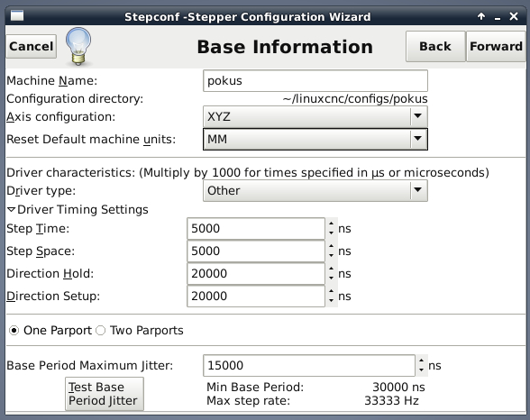Increase Direction Setup with up arrow
This screenshot has height=420, width=530.
tap(332, 291)
